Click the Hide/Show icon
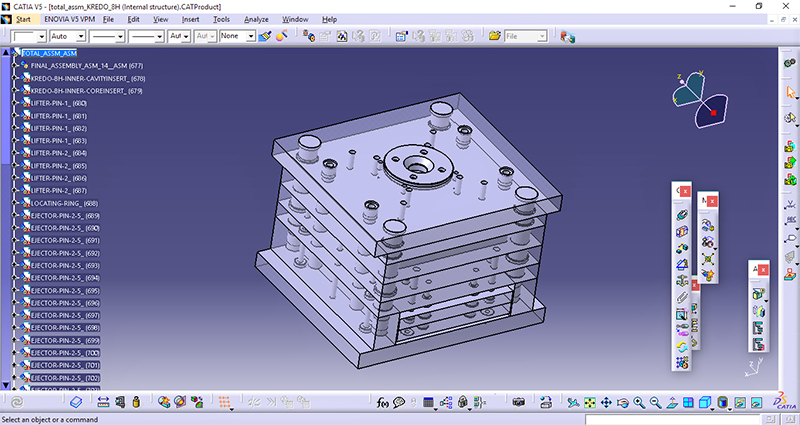 740,403
